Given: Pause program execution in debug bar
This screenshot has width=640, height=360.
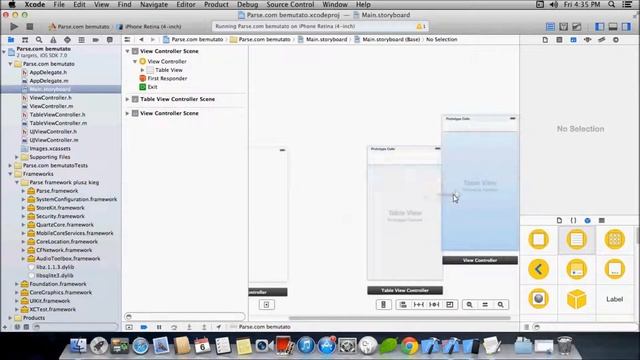Looking at the screenshot, I should [x=159, y=327].
